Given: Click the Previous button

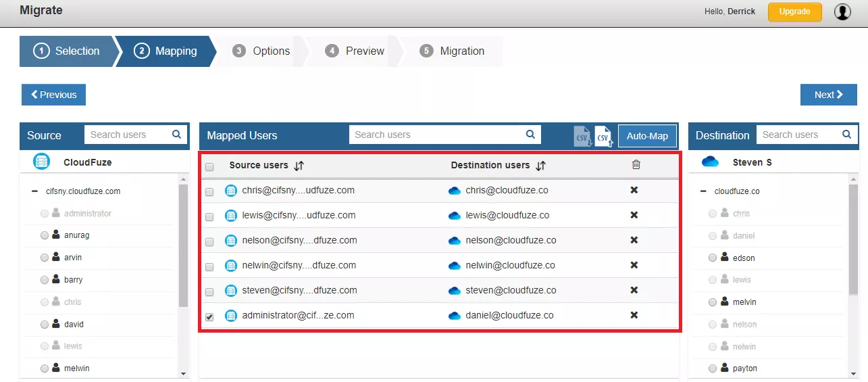Looking at the screenshot, I should pyautogui.click(x=54, y=95).
